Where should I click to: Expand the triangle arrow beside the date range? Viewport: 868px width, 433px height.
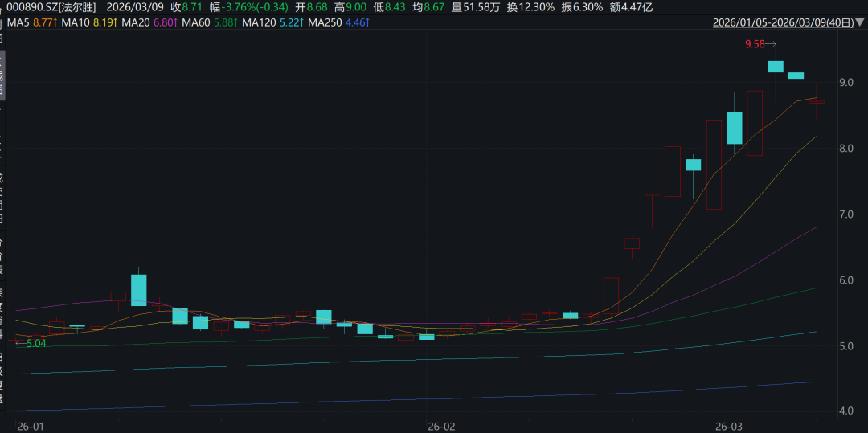(860, 22)
